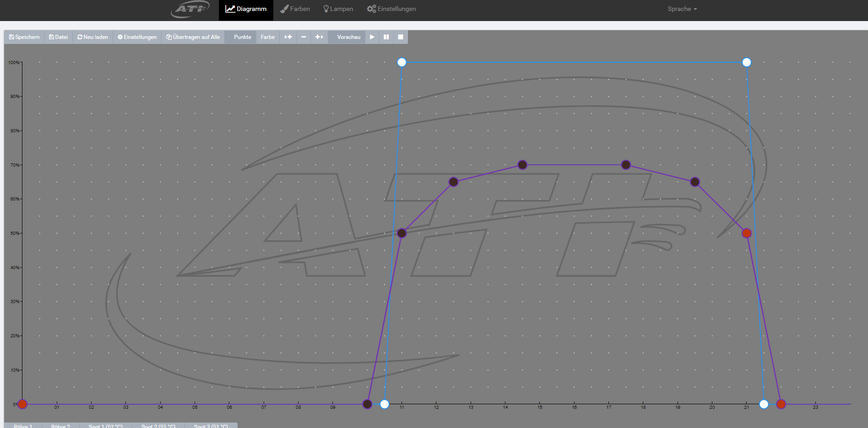Image resolution: width=868 pixels, height=428 pixels.
Task: Open the Datei toolbar option
Action: coord(59,37)
